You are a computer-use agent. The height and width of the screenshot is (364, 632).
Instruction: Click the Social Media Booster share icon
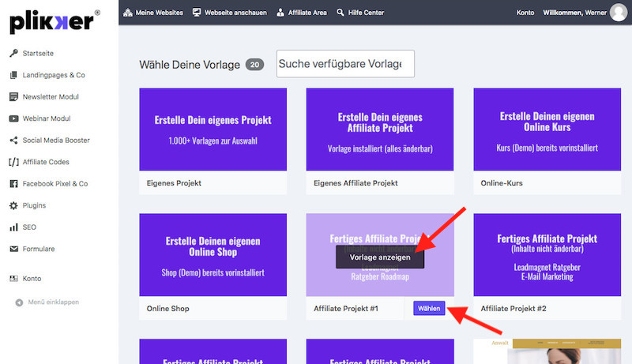(13, 141)
